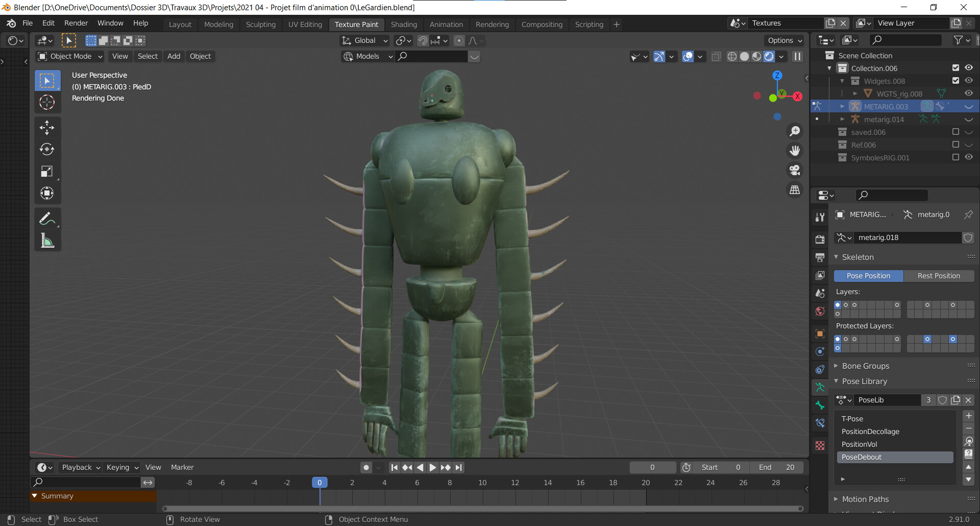Add a new pose with the plus button
Viewport: 980px width, 526px height.
(968, 416)
